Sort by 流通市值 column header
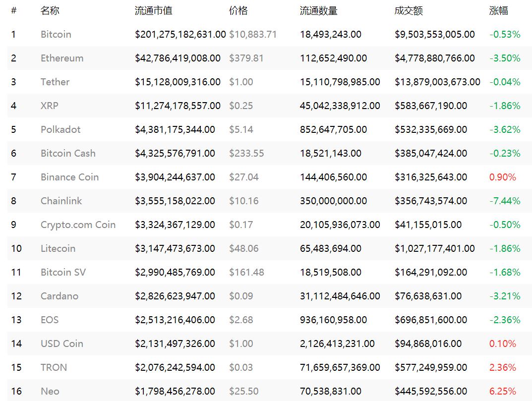532x401 pixels. (154, 10)
